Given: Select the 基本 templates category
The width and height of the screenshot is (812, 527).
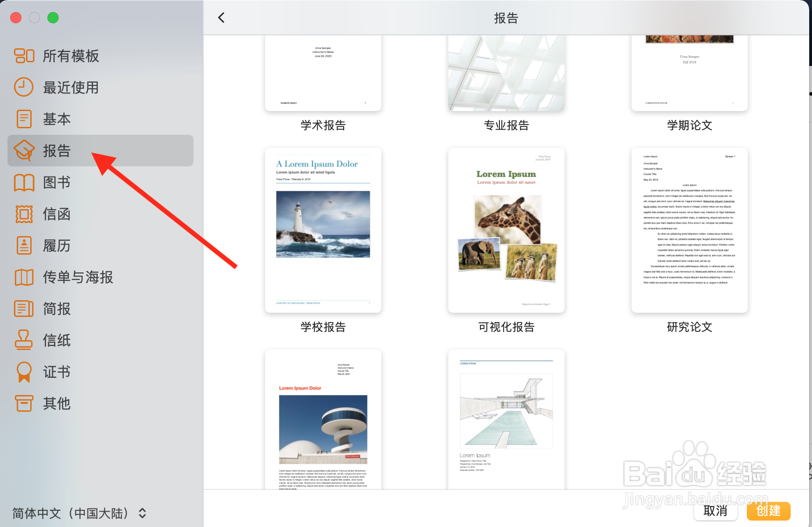Looking at the screenshot, I should pos(24,119).
